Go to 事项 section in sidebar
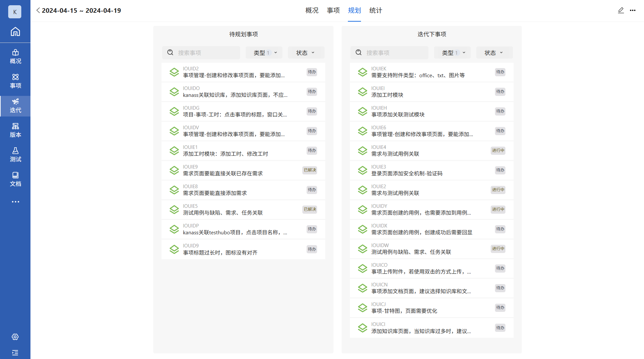The image size is (644, 359). pos(15,81)
